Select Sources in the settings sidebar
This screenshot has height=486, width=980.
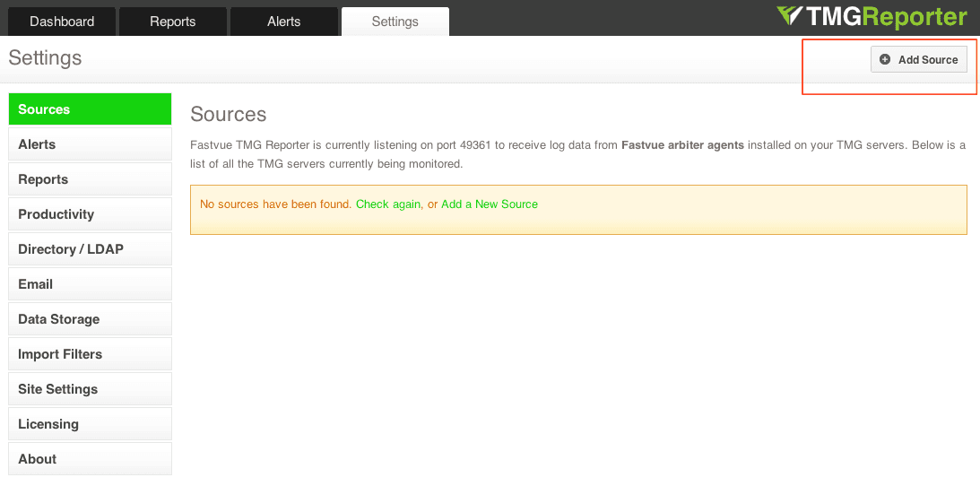[x=90, y=109]
